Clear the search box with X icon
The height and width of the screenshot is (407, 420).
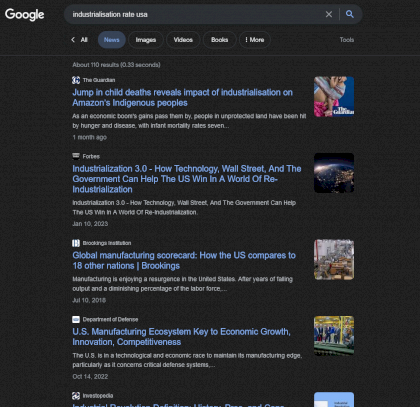(x=329, y=14)
